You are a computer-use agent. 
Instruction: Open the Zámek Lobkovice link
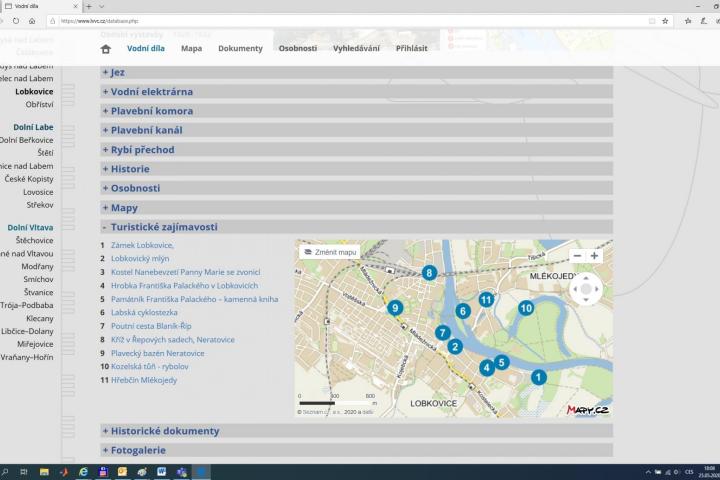tap(142, 245)
